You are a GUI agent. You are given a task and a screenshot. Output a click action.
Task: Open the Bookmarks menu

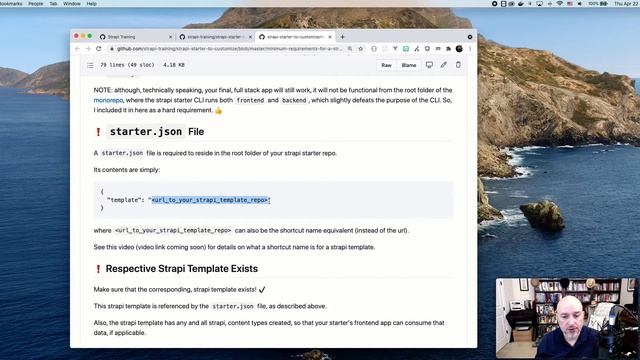coord(11,4)
